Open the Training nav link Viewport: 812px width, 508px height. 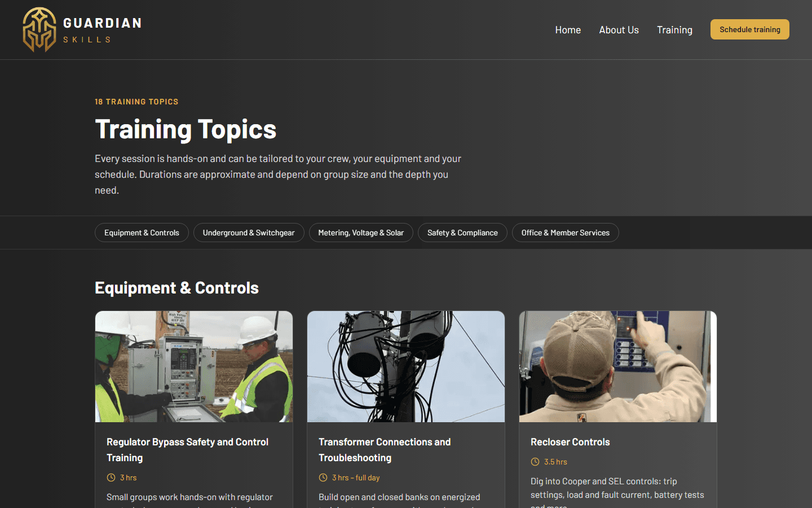coord(674,30)
